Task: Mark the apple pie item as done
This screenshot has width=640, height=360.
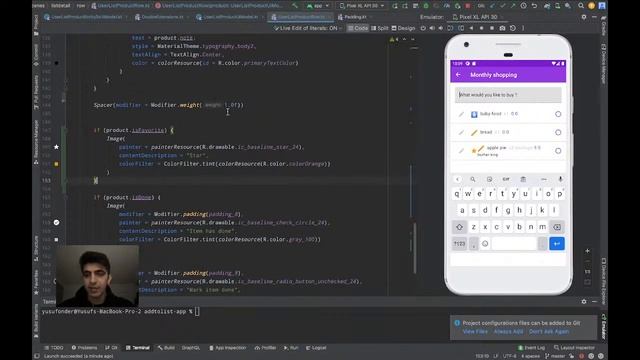Action: tap(558, 151)
